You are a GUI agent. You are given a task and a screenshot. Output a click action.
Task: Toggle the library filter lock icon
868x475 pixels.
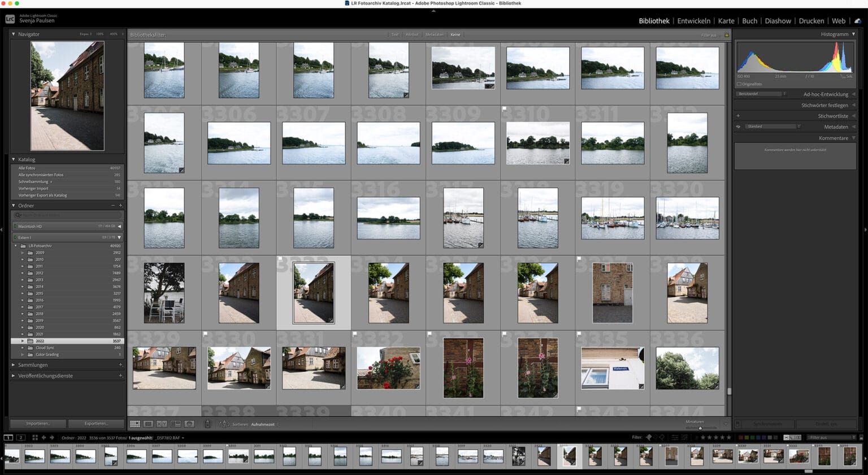727,35
